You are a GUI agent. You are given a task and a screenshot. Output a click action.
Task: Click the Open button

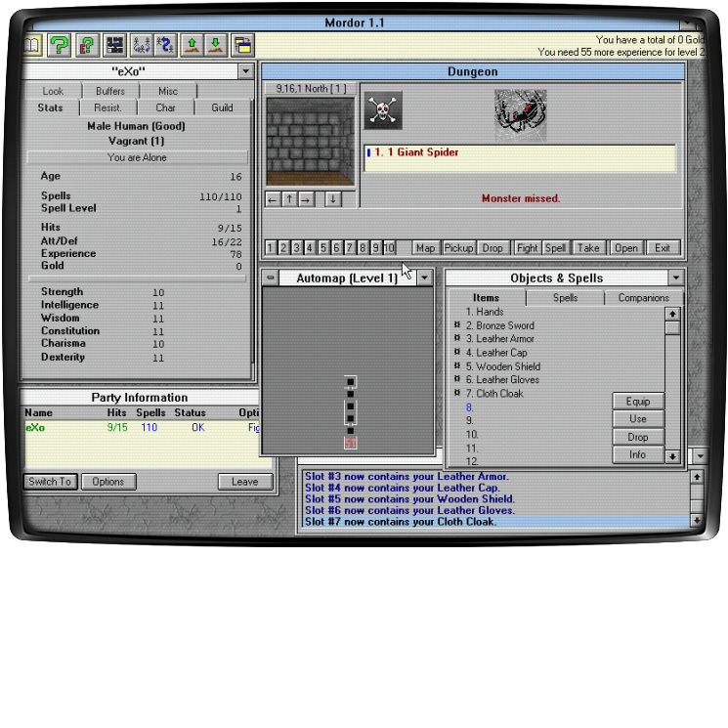(x=625, y=248)
